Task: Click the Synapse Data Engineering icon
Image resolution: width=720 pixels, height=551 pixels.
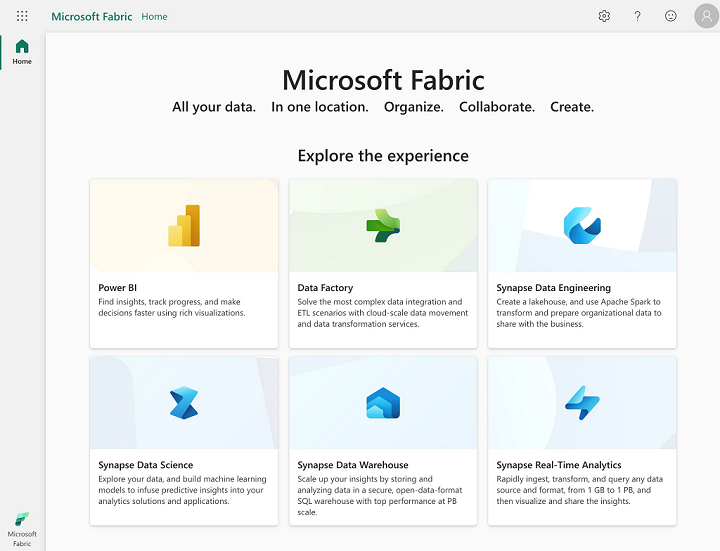Action: tap(582, 225)
